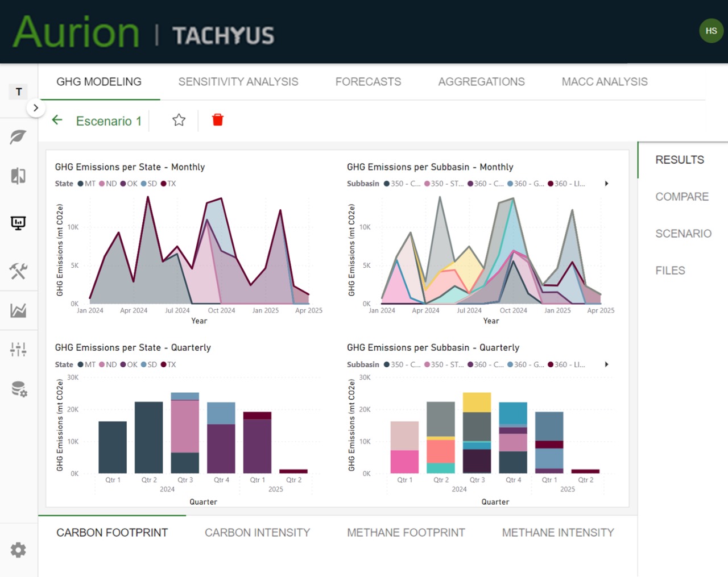
Task: Open the MACC Analysis tab
Action: (x=605, y=82)
